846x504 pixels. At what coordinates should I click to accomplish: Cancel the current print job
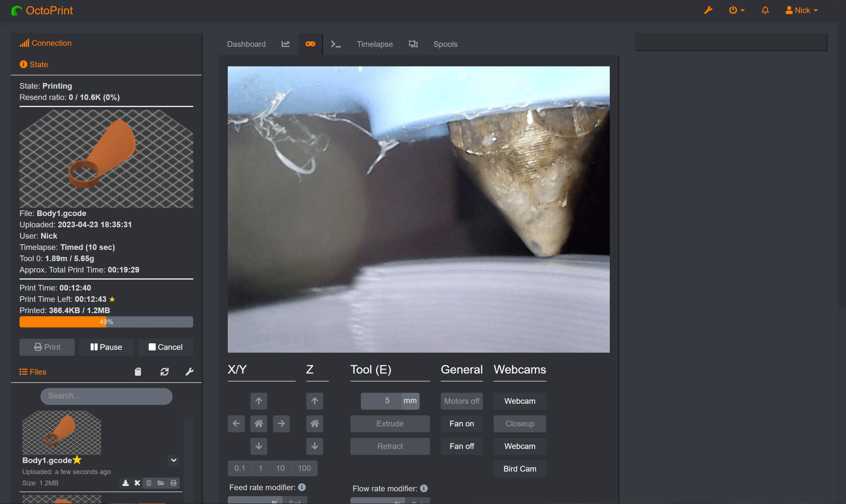click(x=166, y=347)
